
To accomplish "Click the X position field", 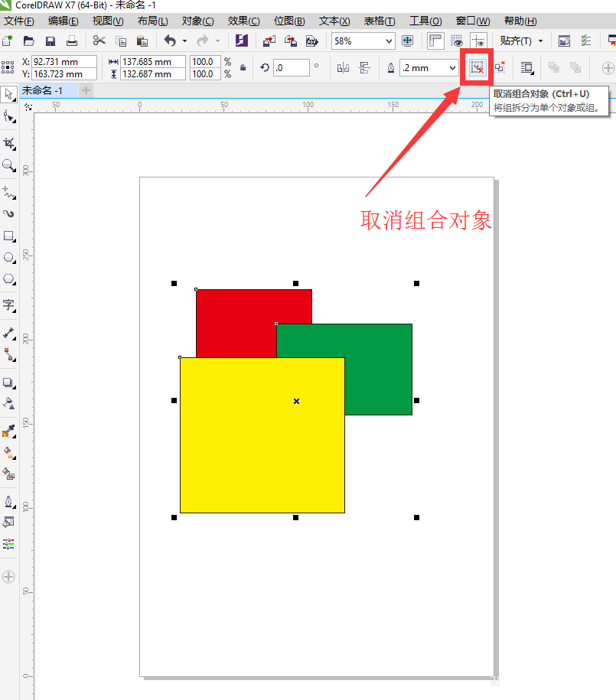I will point(64,62).
